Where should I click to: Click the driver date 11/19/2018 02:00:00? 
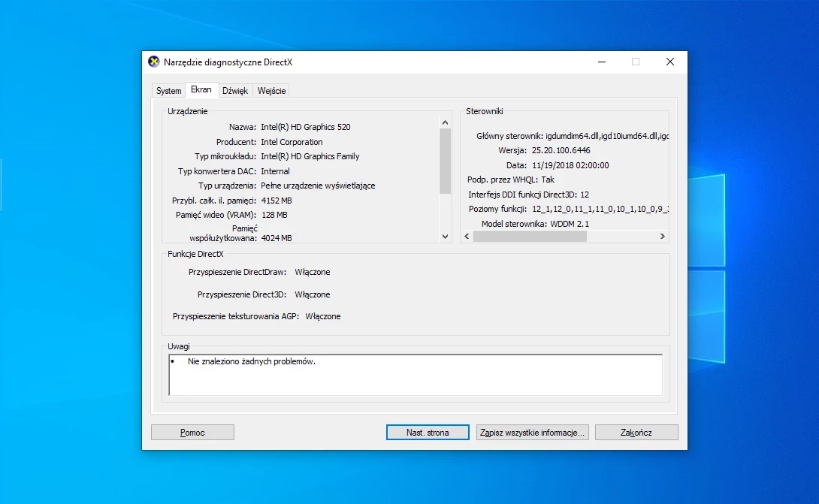tap(570, 165)
